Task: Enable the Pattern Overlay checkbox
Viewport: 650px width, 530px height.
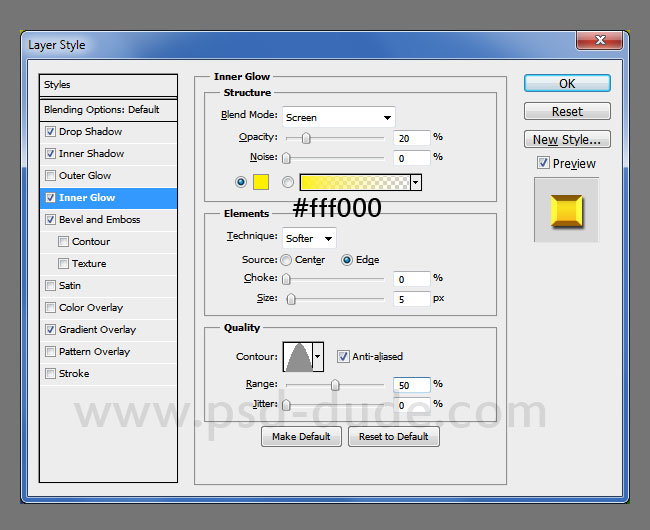Action: pyautogui.click(x=50, y=351)
